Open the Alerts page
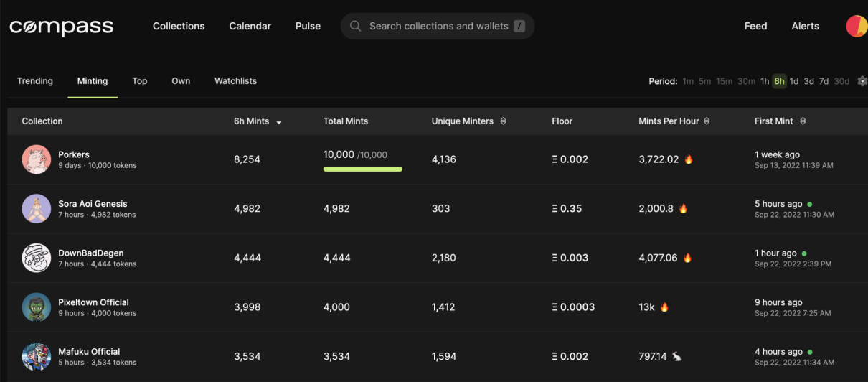Viewport: 868px width, 382px height. tap(805, 26)
